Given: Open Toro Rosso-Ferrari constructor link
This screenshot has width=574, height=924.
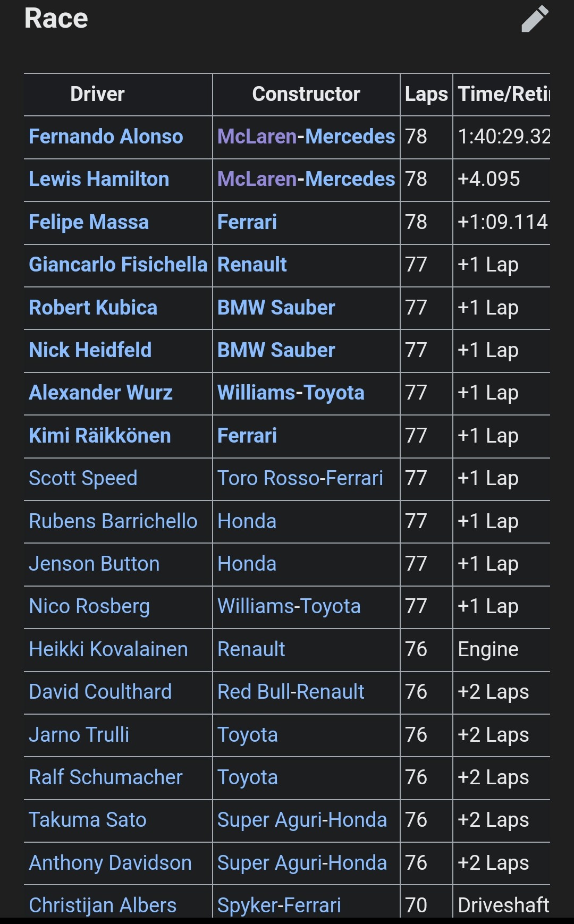Looking at the screenshot, I should pos(300,478).
